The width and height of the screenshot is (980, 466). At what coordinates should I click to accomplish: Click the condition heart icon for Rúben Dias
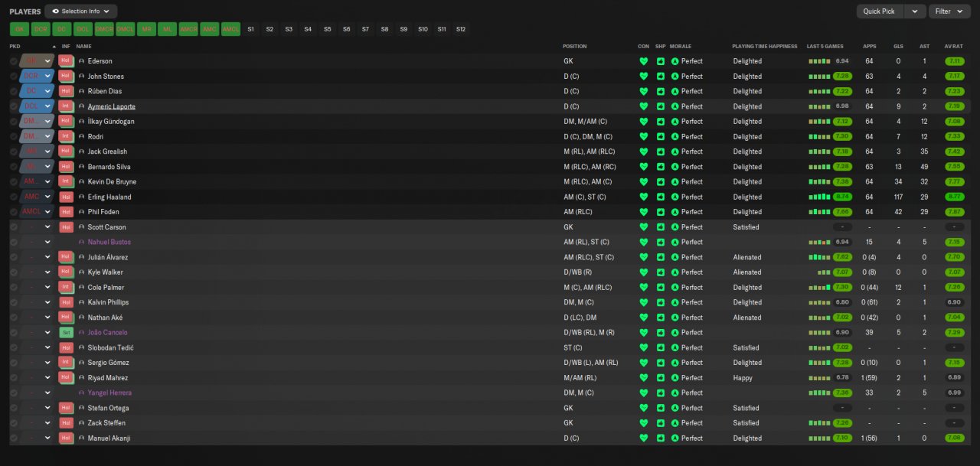[644, 91]
